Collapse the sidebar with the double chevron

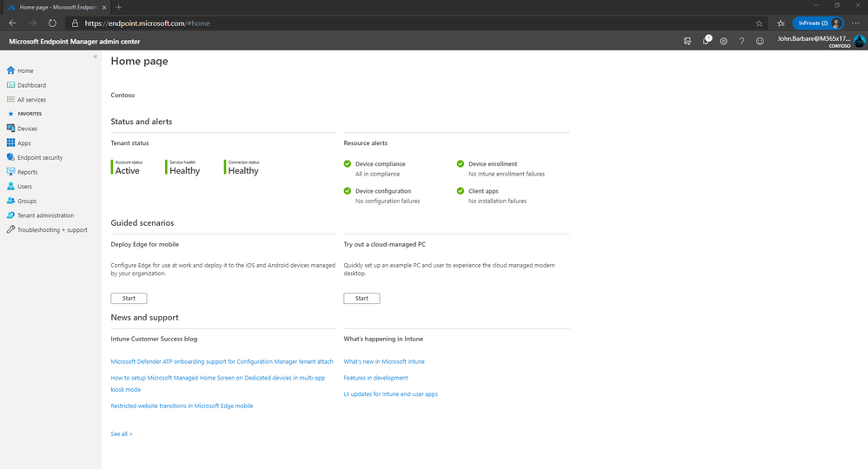click(96, 56)
